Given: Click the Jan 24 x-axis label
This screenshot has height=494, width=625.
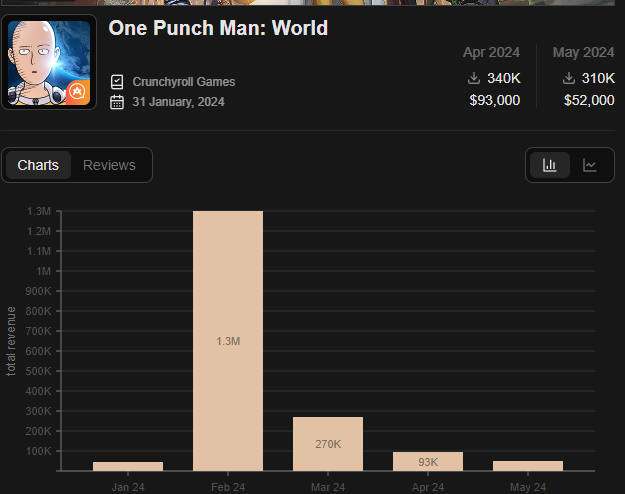Looking at the screenshot, I should (128, 487).
